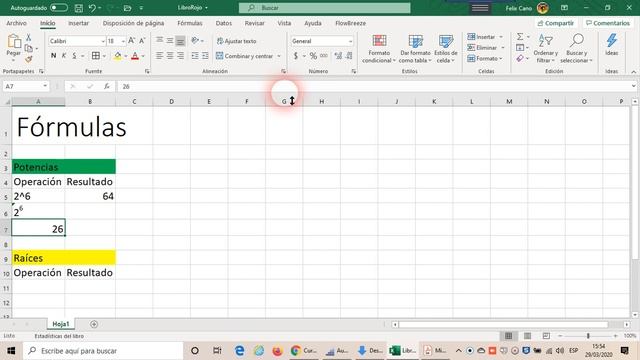Click the Save disk icon in title bar
640x360 pixels.
click(79, 8)
